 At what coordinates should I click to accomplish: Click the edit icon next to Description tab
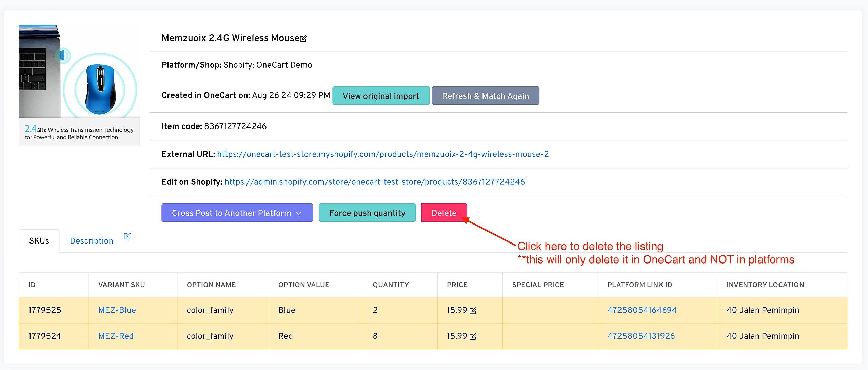click(127, 236)
